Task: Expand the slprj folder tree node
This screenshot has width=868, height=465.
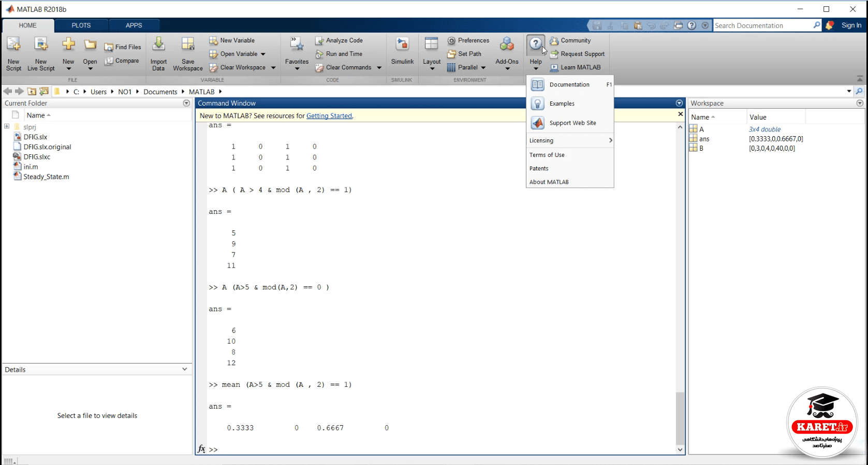Action: pos(7,126)
